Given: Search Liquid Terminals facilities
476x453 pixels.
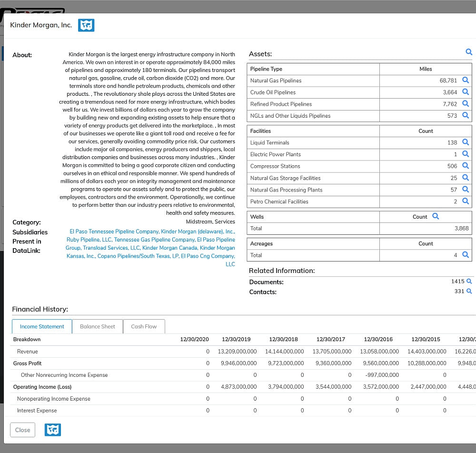Looking at the screenshot, I should pyautogui.click(x=466, y=142).
